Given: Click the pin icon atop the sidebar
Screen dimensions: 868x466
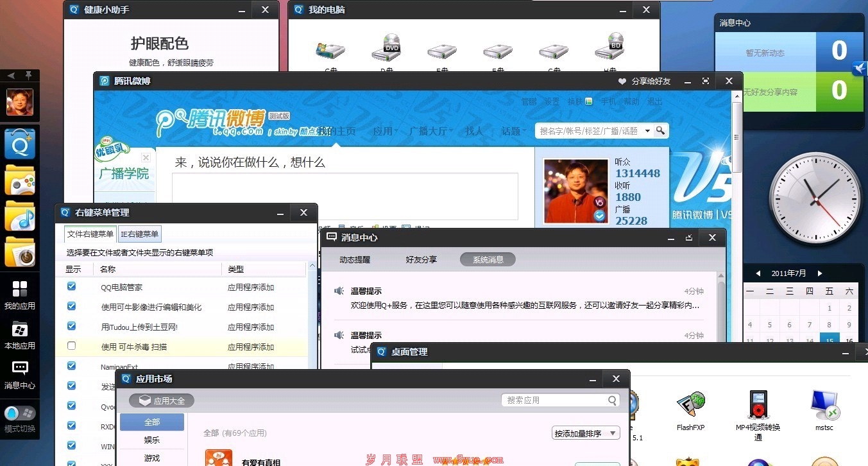Looking at the screenshot, I should coord(28,76).
